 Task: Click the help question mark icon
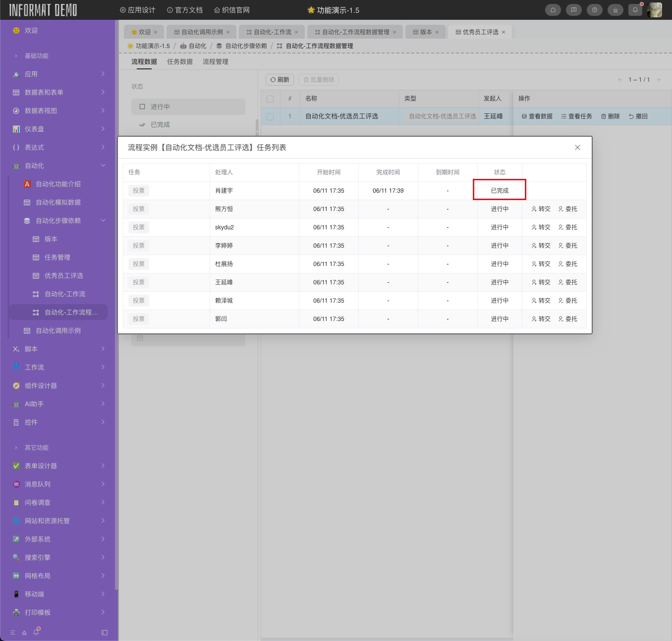595,10
